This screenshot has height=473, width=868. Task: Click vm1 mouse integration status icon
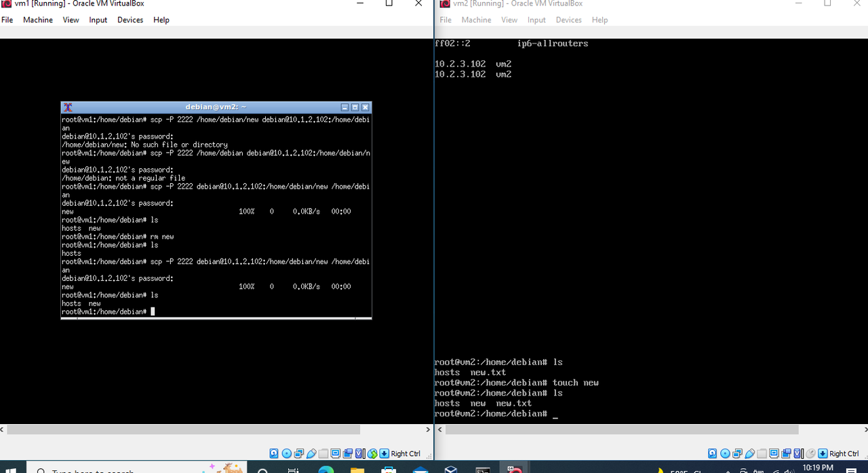pos(372,453)
